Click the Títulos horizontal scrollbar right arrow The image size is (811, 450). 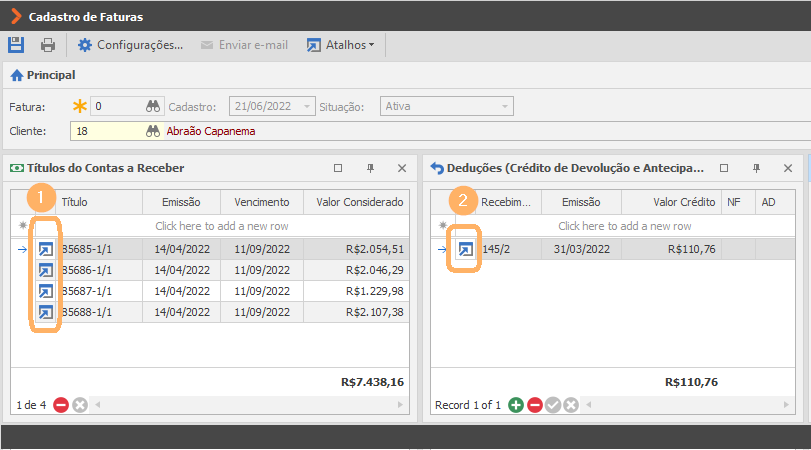(400, 405)
